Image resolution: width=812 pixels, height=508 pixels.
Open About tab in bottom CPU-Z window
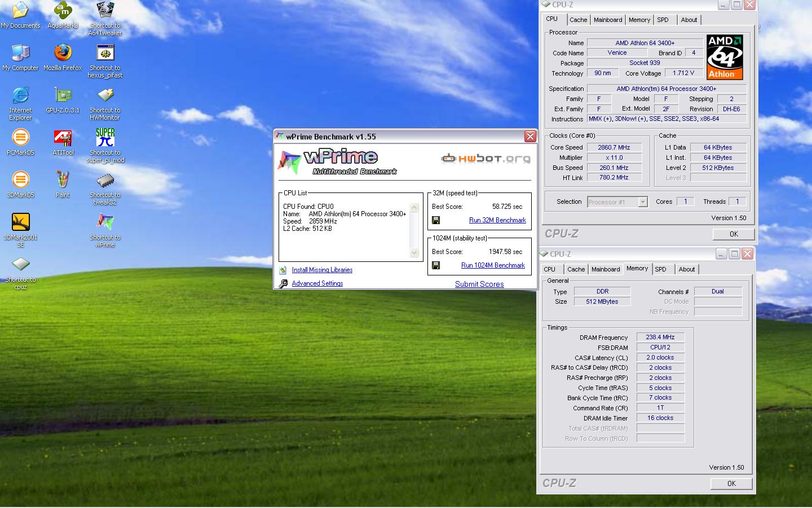pos(687,269)
